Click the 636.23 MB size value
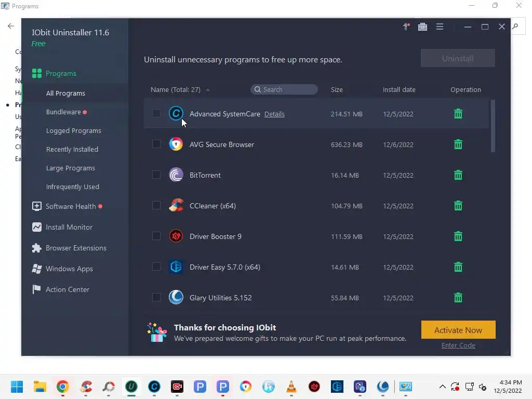Screen dimensions: 532x399 point(347,144)
